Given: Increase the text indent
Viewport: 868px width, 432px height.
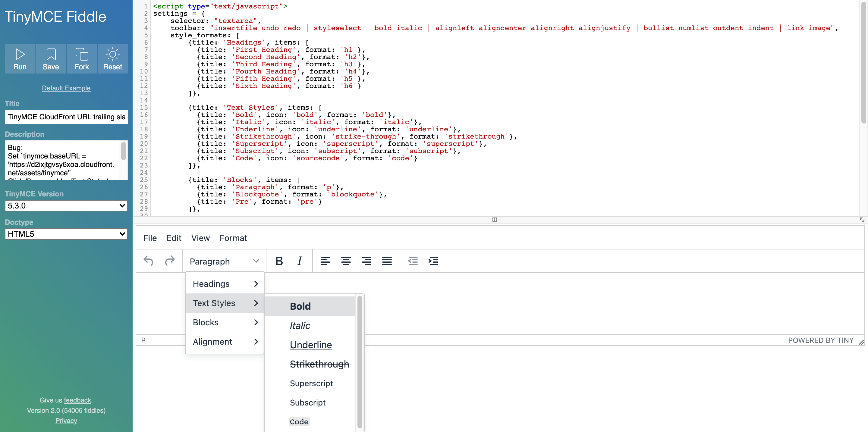Looking at the screenshot, I should pos(434,261).
